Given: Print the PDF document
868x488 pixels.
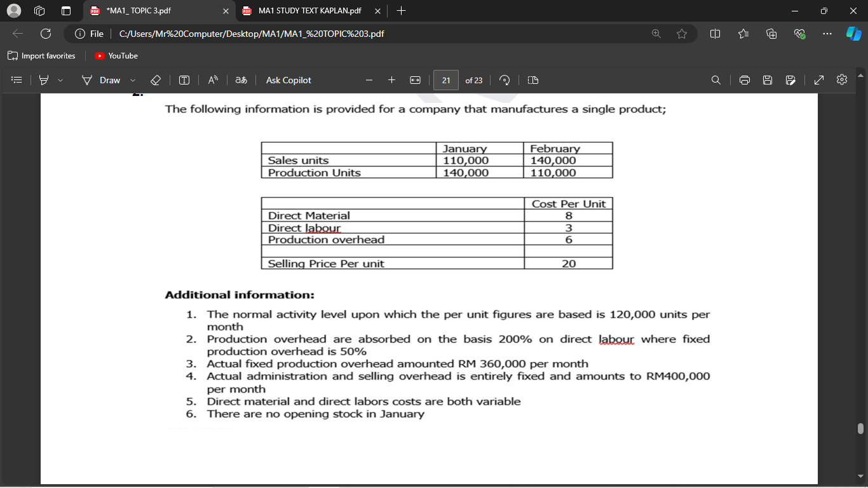Looking at the screenshot, I should (x=745, y=80).
